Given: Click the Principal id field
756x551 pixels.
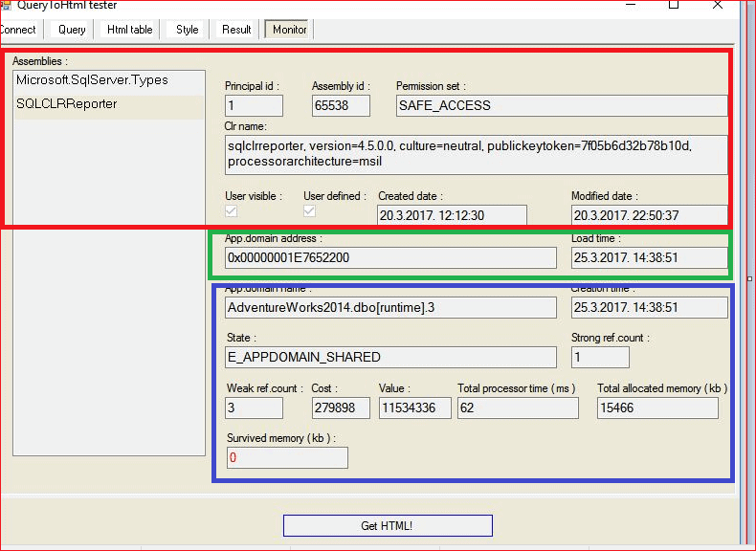Looking at the screenshot, I should [x=255, y=105].
